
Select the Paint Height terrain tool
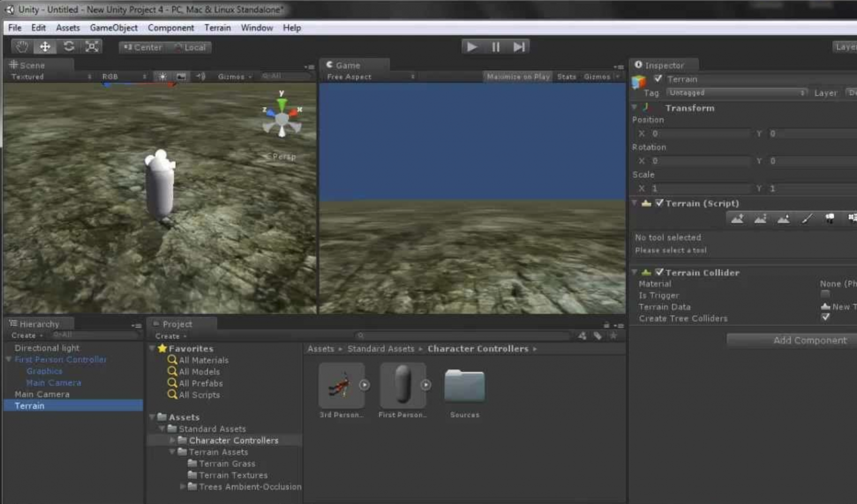[760, 218]
